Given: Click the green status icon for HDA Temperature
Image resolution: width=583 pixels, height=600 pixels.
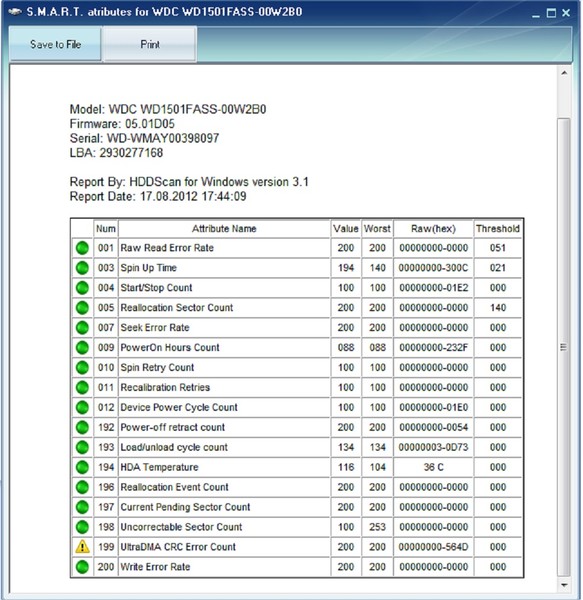Looking at the screenshot, I should (x=82, y=467).
